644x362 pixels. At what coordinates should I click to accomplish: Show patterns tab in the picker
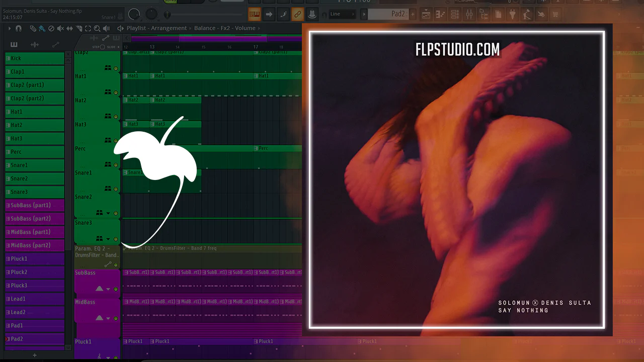coord(14,44)
